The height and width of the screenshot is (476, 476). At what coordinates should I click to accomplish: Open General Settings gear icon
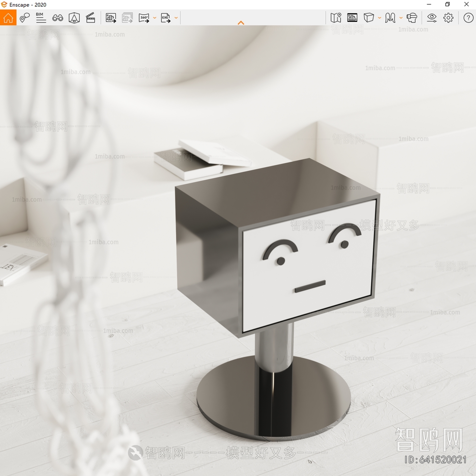(448, 18)
